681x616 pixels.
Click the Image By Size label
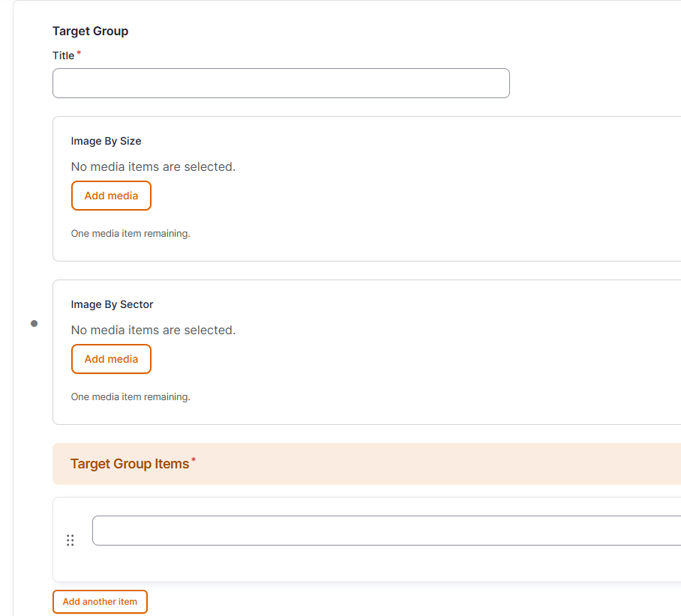tap(106, 141)
